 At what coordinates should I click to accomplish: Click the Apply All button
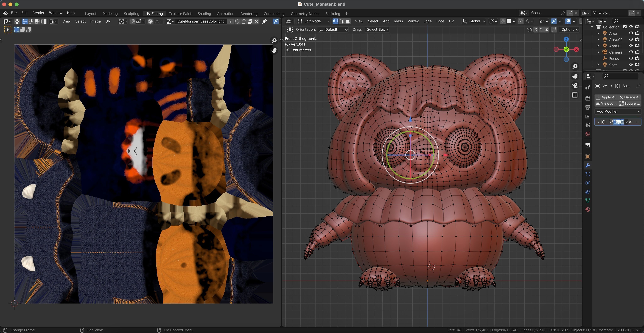pyautogui.click(x=606, y=97)
